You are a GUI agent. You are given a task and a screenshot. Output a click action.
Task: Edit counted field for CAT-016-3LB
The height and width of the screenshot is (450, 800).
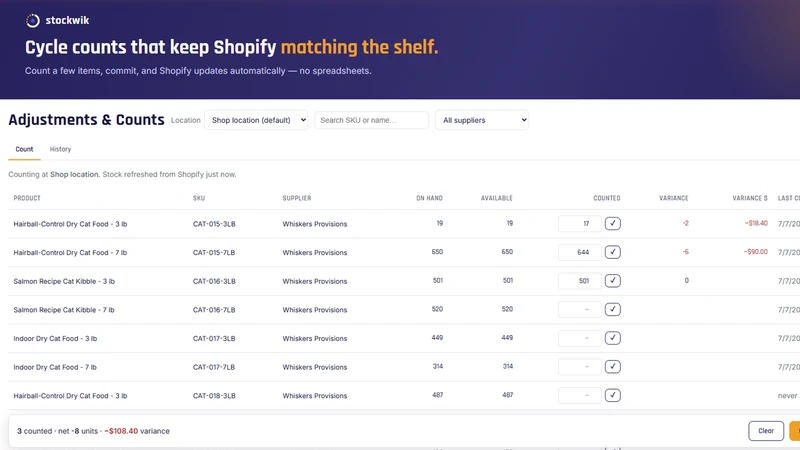(x=580, y=281)
